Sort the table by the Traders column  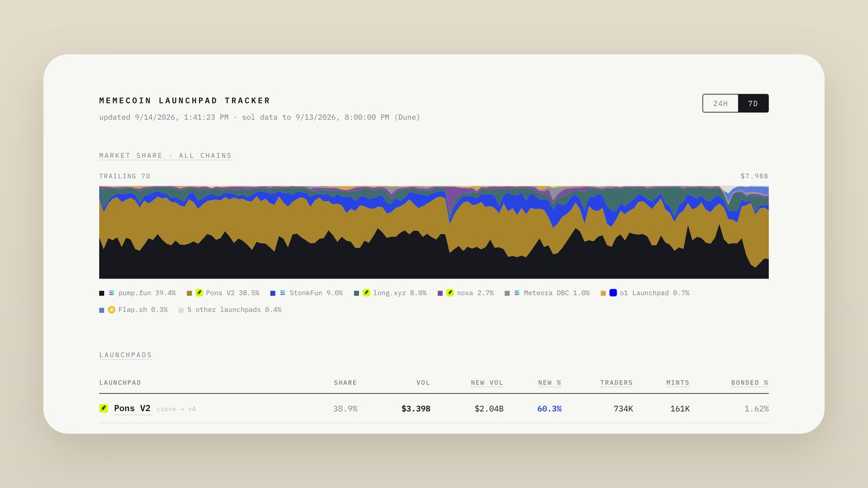point(616,383)
